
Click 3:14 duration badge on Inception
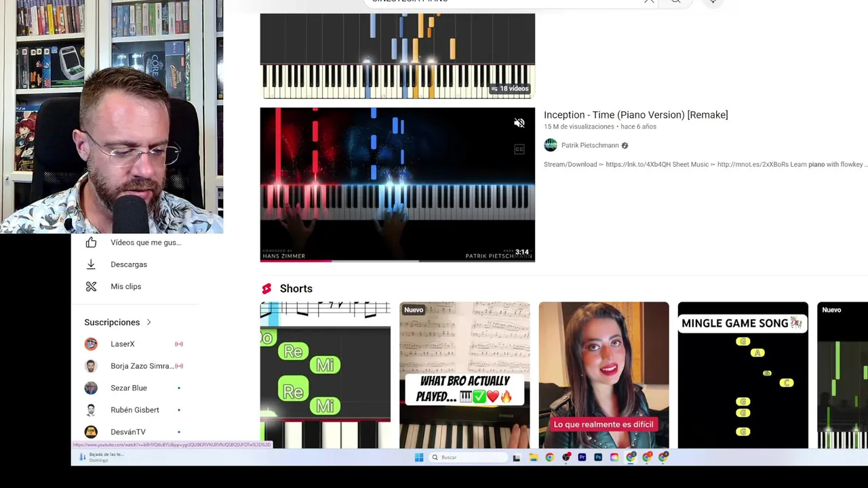[x=521, y=252]
